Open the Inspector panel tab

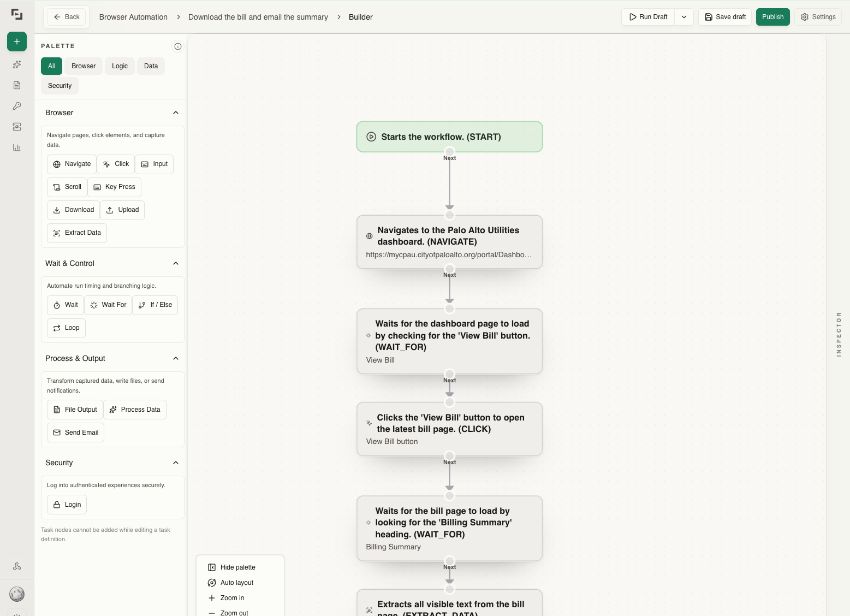tap(839, 334)
